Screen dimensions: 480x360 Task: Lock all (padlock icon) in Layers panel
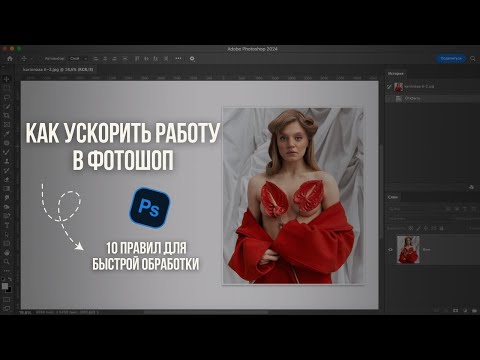442,228
